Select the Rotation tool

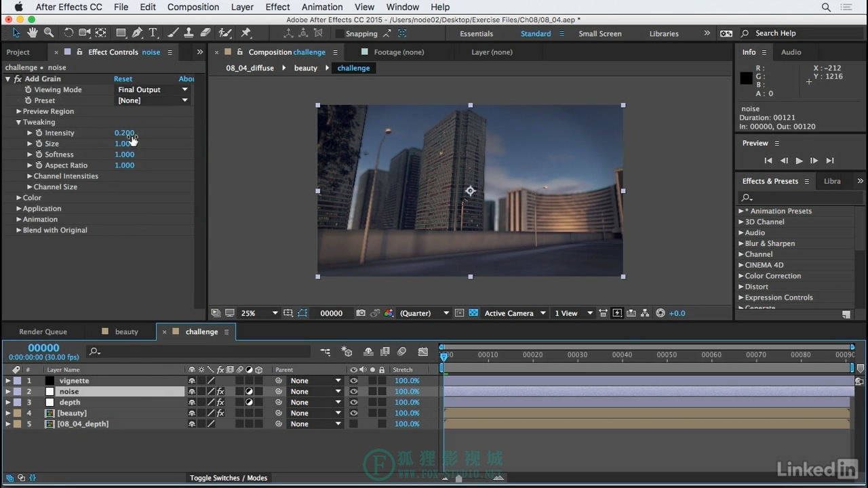68,33
